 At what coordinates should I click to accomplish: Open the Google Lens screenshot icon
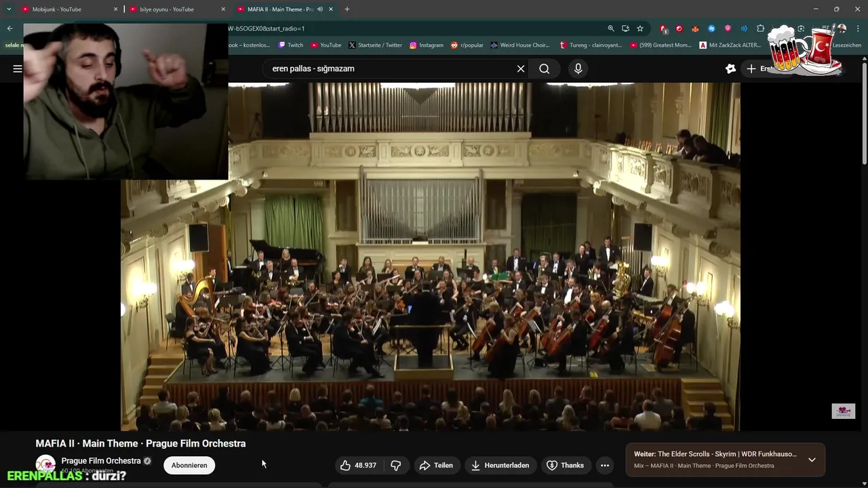(x=801, y=28)
